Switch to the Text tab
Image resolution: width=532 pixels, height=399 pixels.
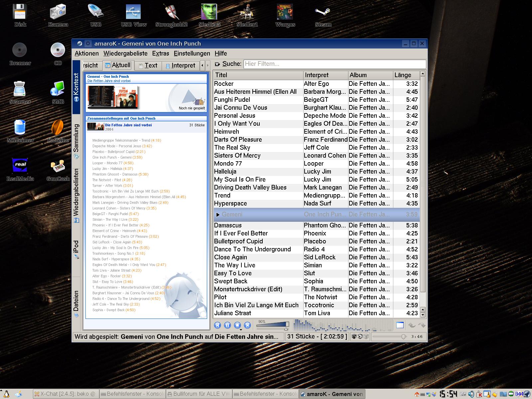coord(148,66)
